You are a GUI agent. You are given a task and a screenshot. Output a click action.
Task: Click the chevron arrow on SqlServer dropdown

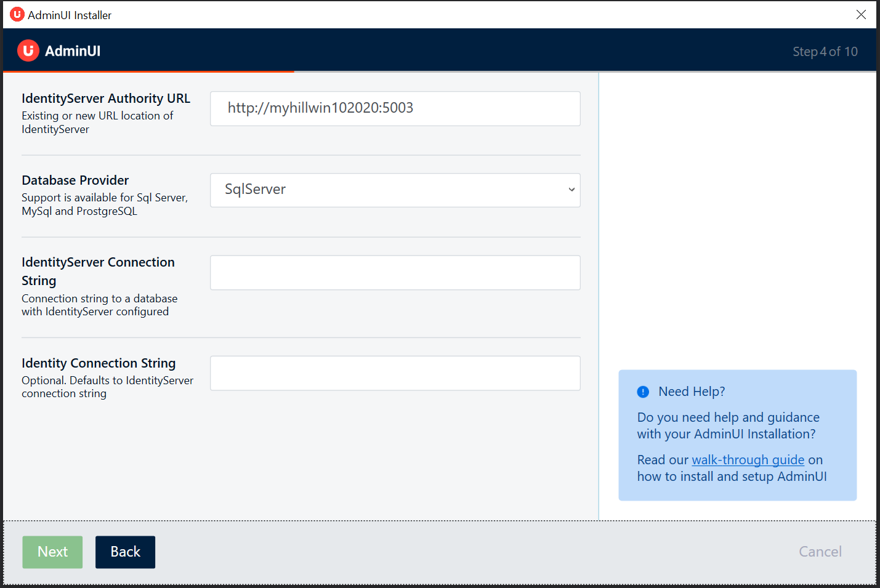tap(571, 190)
